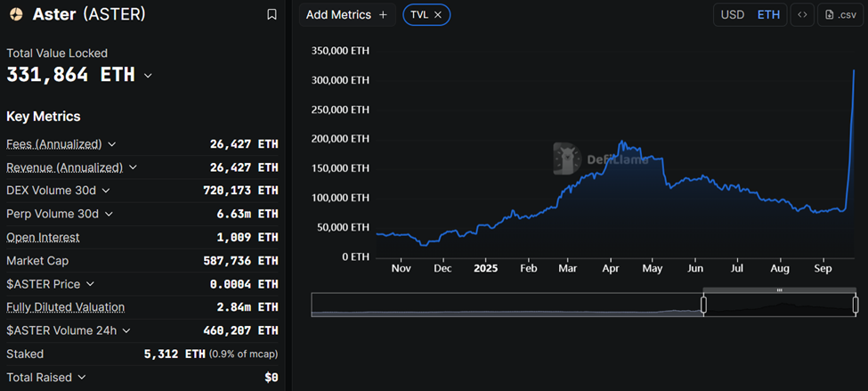Open the embed code icon button
The height and width of the screenshot is (391, 868).
[802, 14]
